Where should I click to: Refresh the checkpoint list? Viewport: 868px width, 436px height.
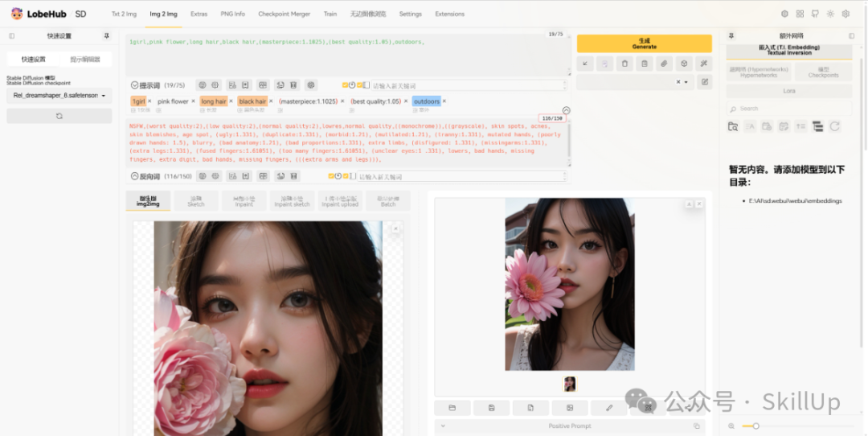pos(59,116)
